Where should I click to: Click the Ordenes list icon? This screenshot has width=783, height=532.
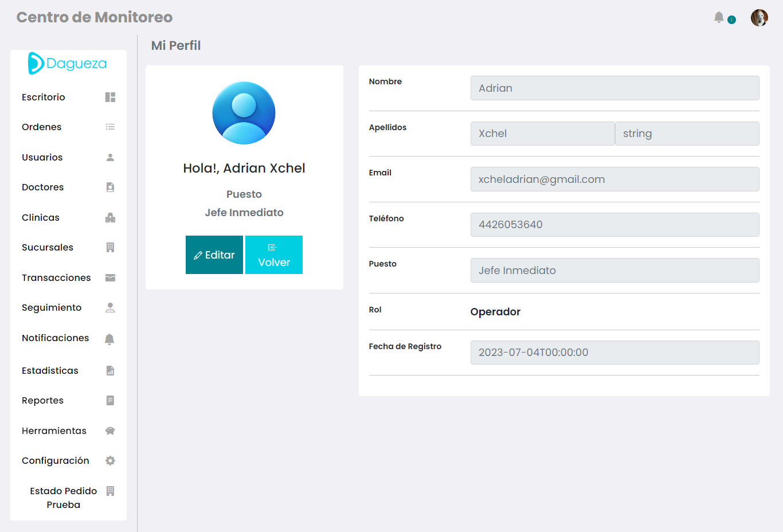click(110, 127)
